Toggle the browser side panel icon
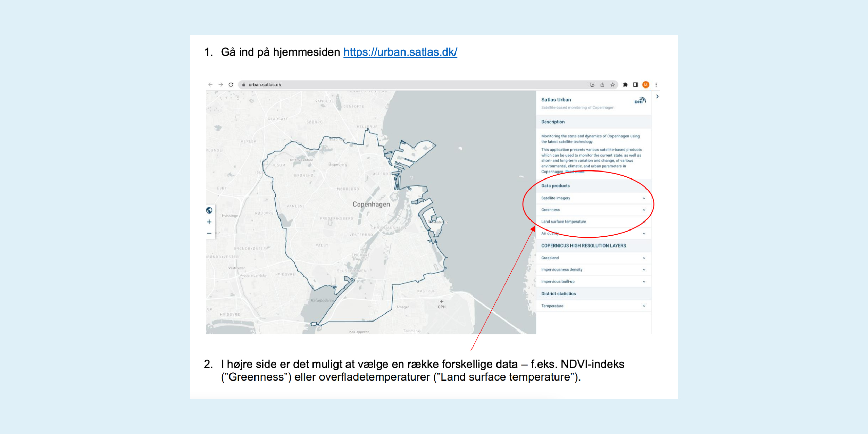Screen dimensions: 868x434 click(x=635, y=85)
